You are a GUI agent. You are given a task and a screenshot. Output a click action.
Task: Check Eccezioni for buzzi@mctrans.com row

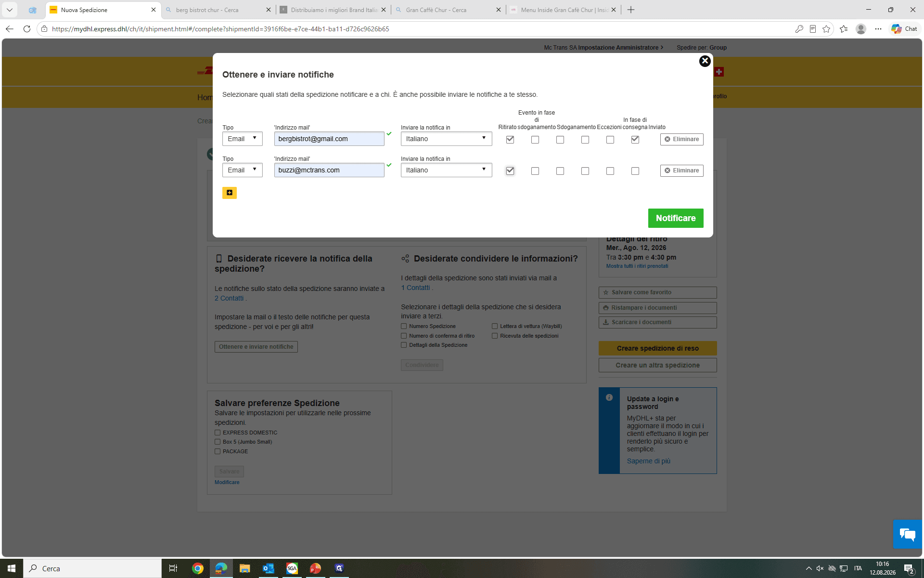[585, 171]
